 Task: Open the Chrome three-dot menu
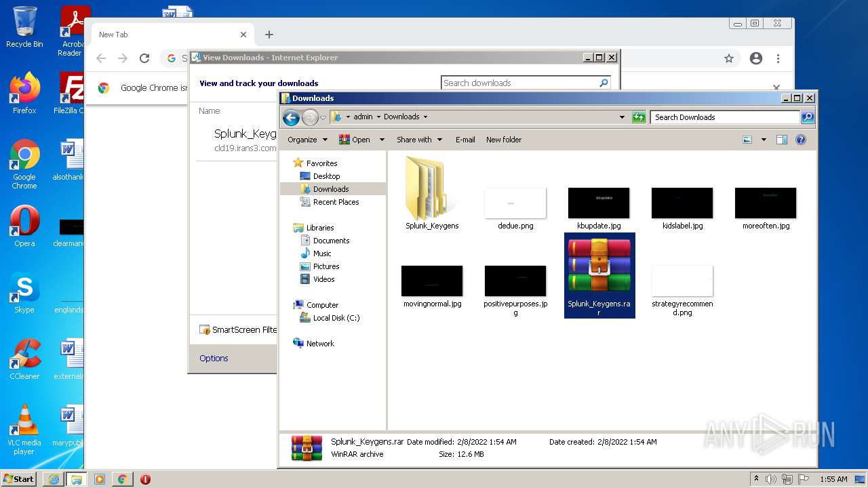point(778,59)
